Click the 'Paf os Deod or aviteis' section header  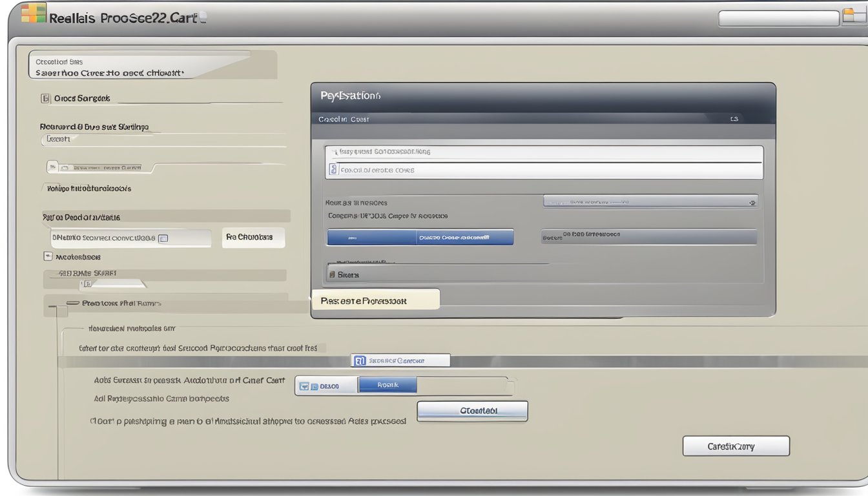[167, 217]
